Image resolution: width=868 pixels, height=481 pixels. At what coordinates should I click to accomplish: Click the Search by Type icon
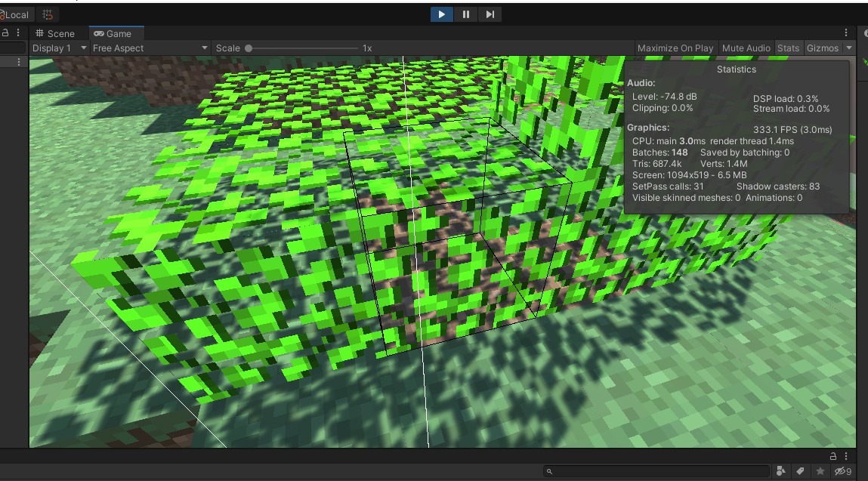[781, 471]
